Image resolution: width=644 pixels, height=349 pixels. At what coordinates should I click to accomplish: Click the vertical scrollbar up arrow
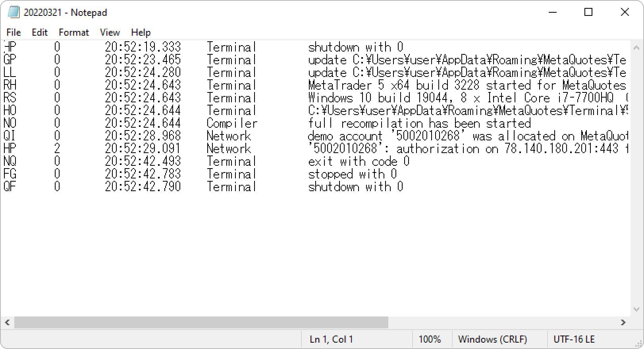[x=636, y=48]
